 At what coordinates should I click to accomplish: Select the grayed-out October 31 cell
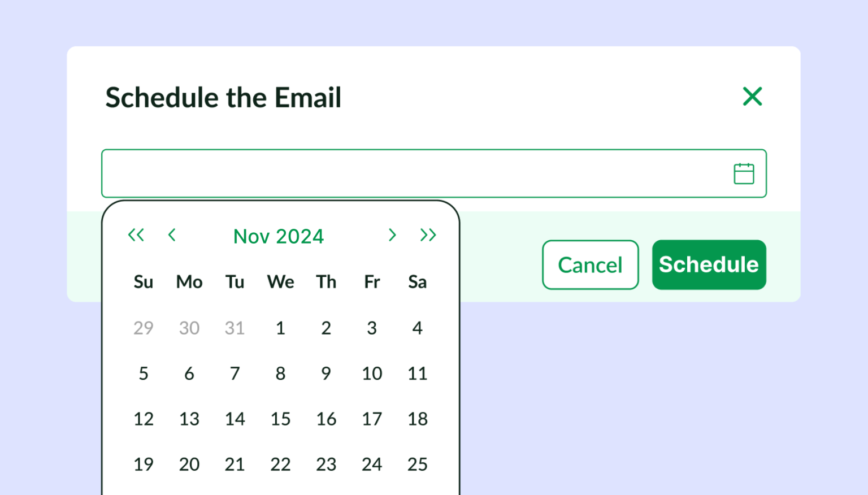235,328
